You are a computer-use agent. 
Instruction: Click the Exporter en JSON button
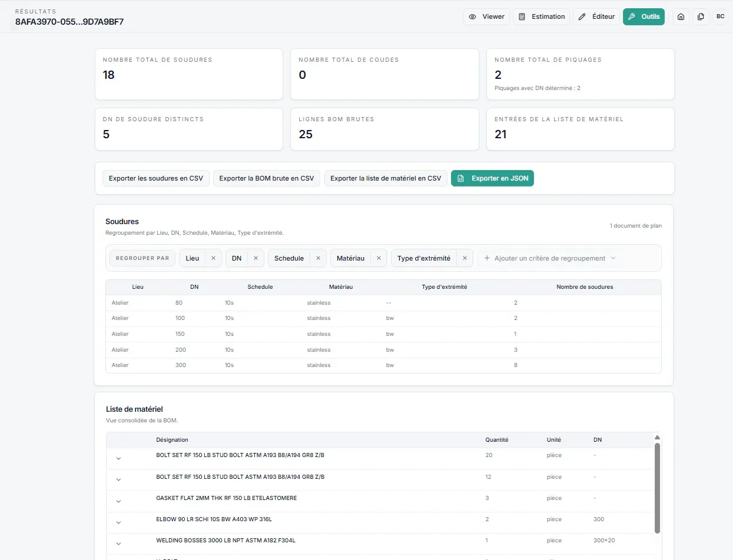[x=492, y=178]
